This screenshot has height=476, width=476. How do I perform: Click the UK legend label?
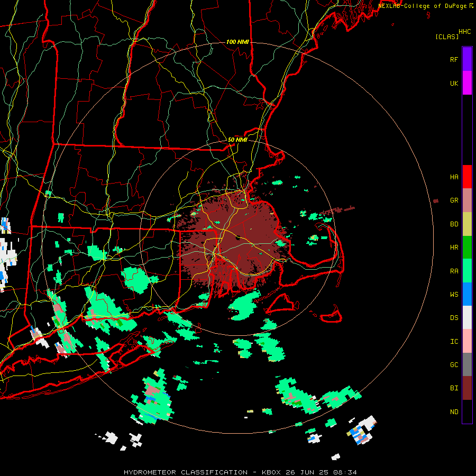[x=454, y=84]
